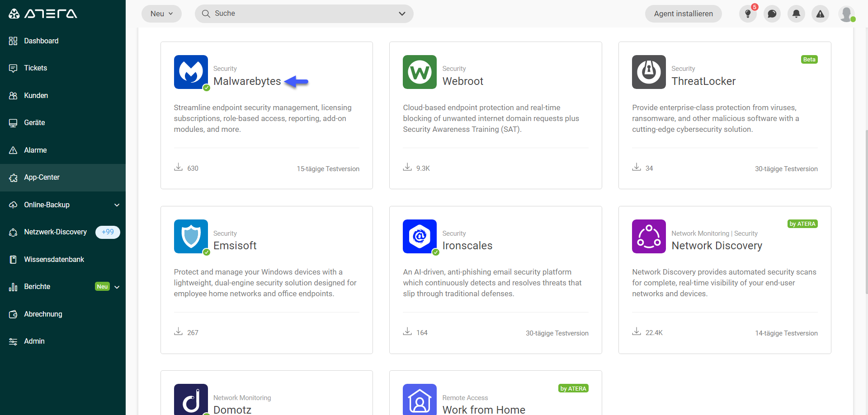Click the Network Discovery 22.4K downloads count
This screenshot has height=415, width=868.
point(654,333)
